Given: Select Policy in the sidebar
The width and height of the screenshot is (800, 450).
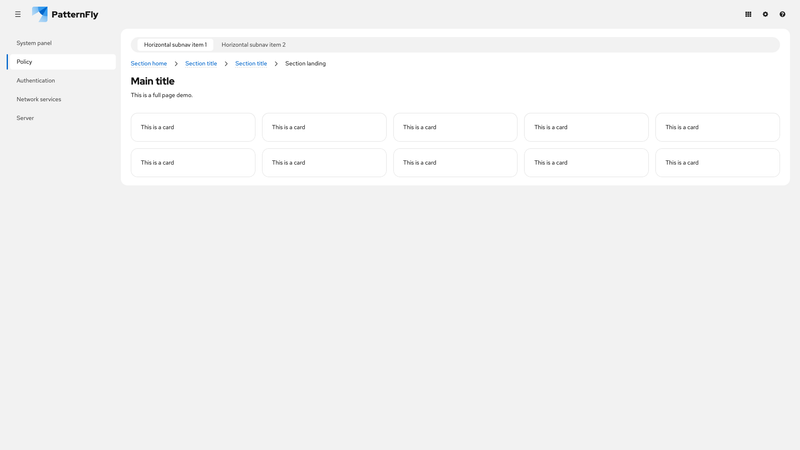Looking at the screenshot, I should (62, 62).
